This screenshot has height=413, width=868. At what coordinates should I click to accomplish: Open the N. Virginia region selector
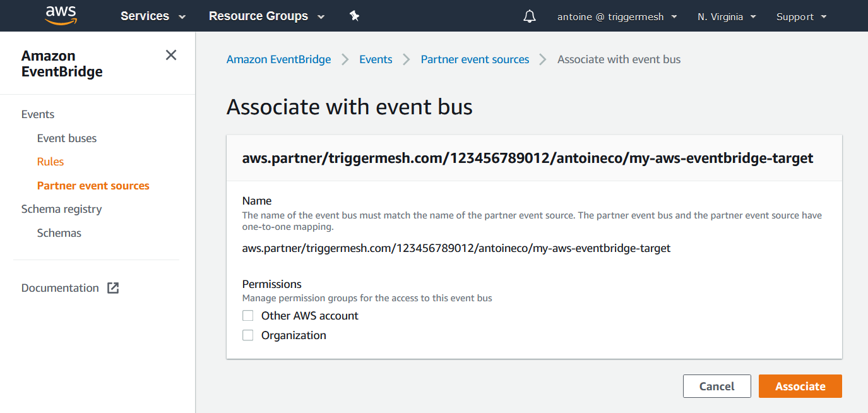(727, 17)
